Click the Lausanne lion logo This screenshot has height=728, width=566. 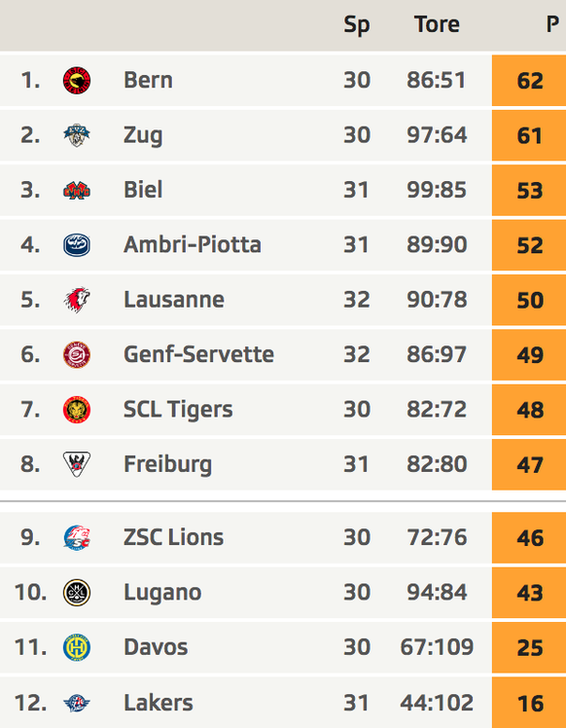(x=77, y=300)
